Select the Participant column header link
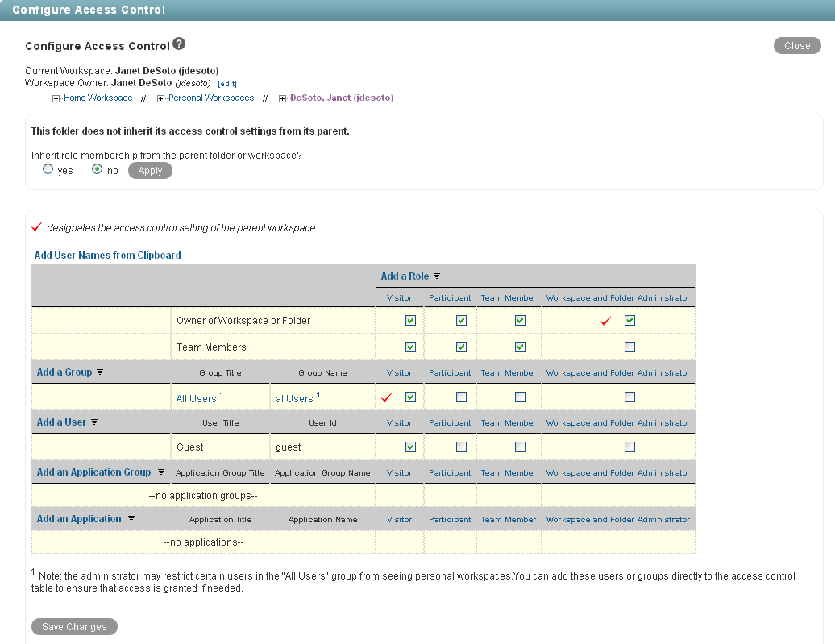 449,297
